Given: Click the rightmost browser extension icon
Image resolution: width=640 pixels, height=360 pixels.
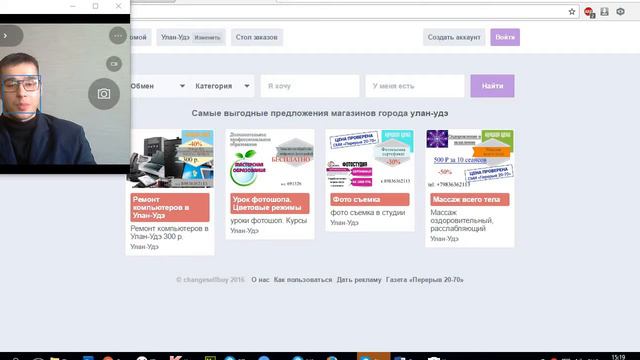Looking at the screenshot, I should pos(620,12).
